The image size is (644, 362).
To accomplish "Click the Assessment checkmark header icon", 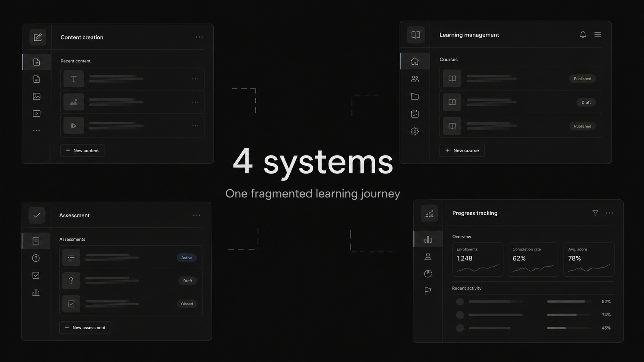I will tap(37, 215).
